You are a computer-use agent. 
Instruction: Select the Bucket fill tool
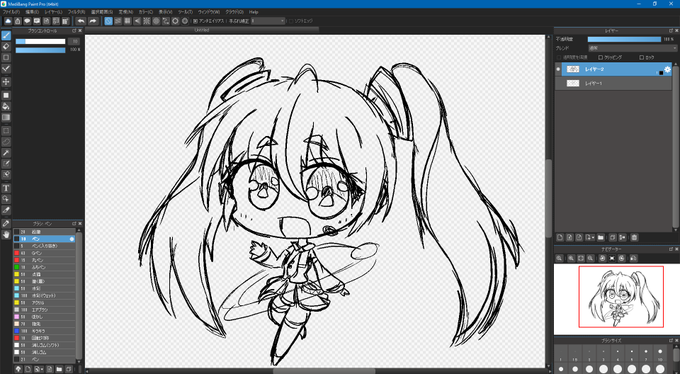coord(6,106)
